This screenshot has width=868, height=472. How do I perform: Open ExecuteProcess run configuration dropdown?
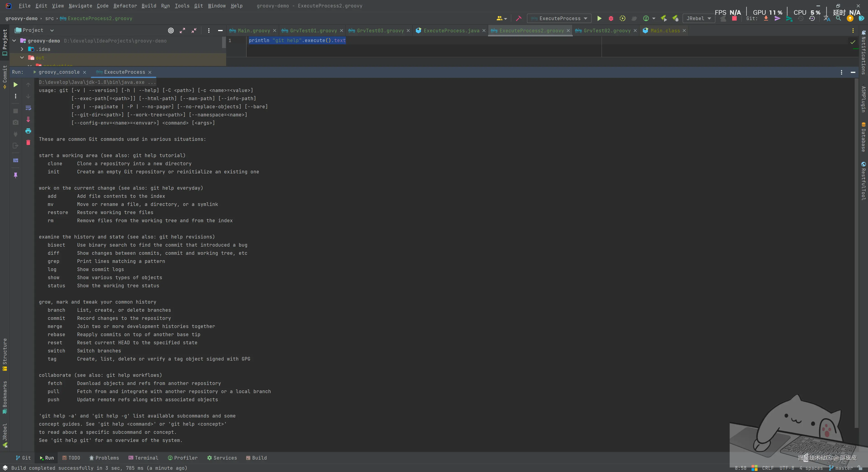click(559, 19)
